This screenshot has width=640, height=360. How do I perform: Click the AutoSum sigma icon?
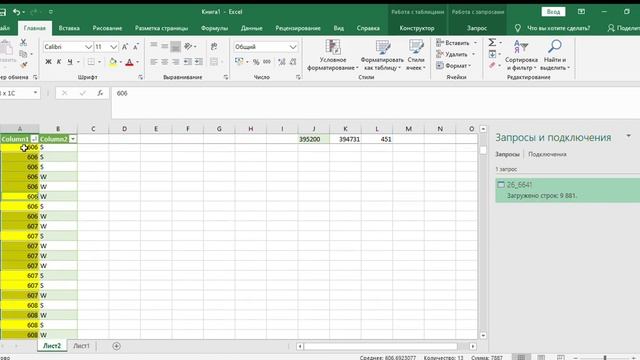click(x=492, y=42)
